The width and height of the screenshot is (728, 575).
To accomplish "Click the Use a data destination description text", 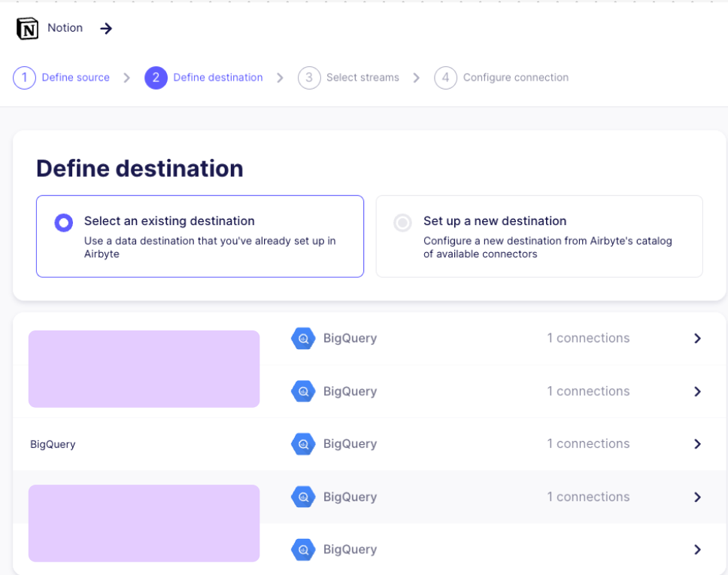I will click(x=210, y=248).
